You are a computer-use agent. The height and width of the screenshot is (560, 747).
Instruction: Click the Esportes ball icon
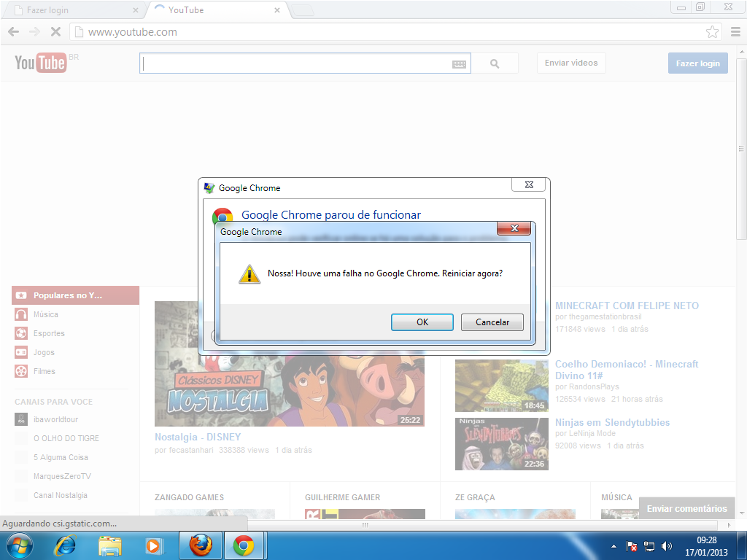(x=21, y=333)
